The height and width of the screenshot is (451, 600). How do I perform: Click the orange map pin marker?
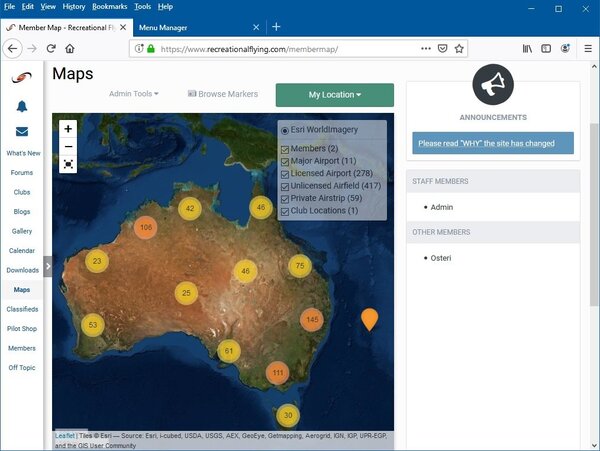click(369, 319)
